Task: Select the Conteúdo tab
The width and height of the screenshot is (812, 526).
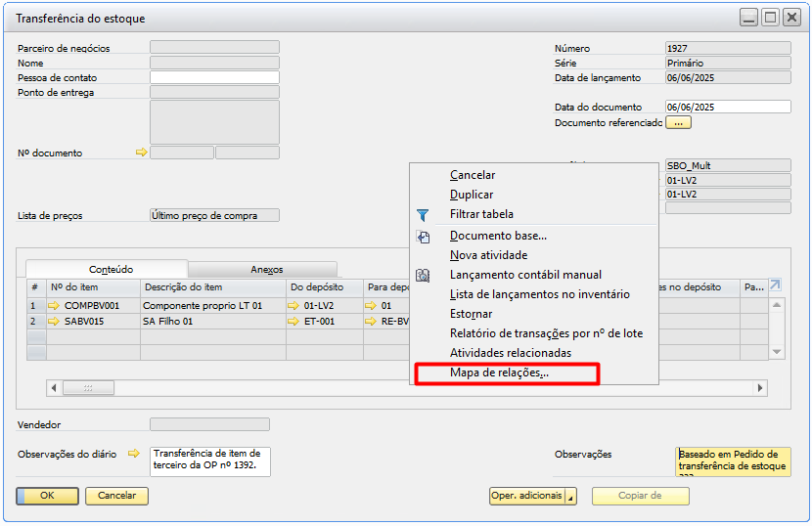Action: tap(111, 269)
